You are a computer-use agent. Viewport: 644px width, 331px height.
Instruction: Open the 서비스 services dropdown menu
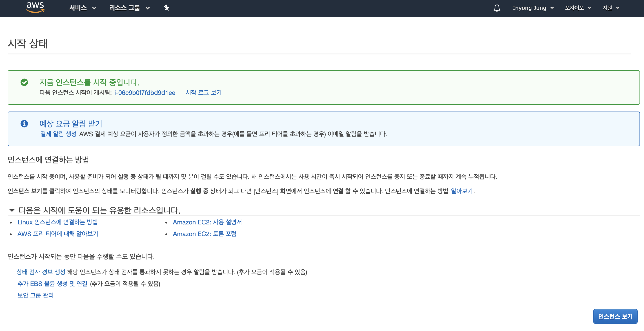tap(82, 8)
